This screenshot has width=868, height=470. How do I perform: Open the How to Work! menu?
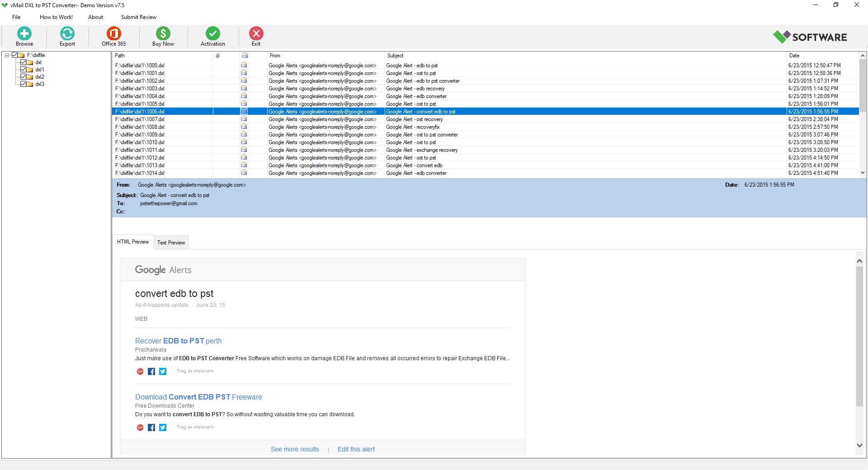coord(57,17)
